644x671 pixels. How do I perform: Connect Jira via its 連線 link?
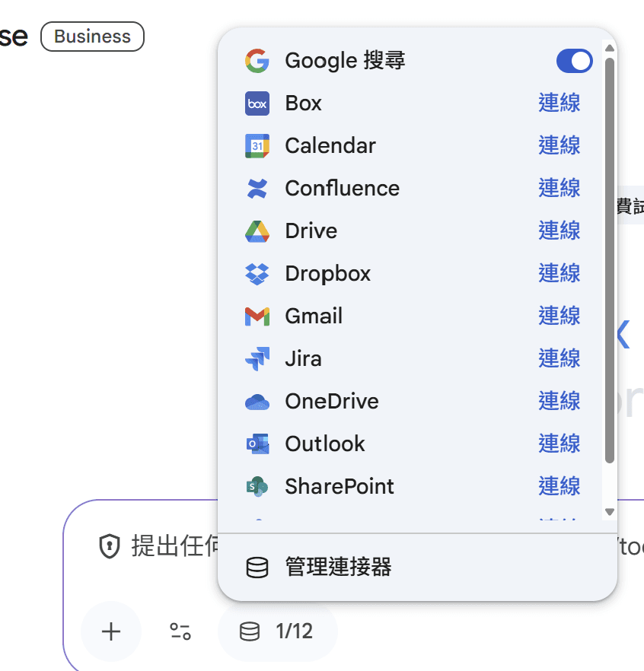tap(560, 358)
